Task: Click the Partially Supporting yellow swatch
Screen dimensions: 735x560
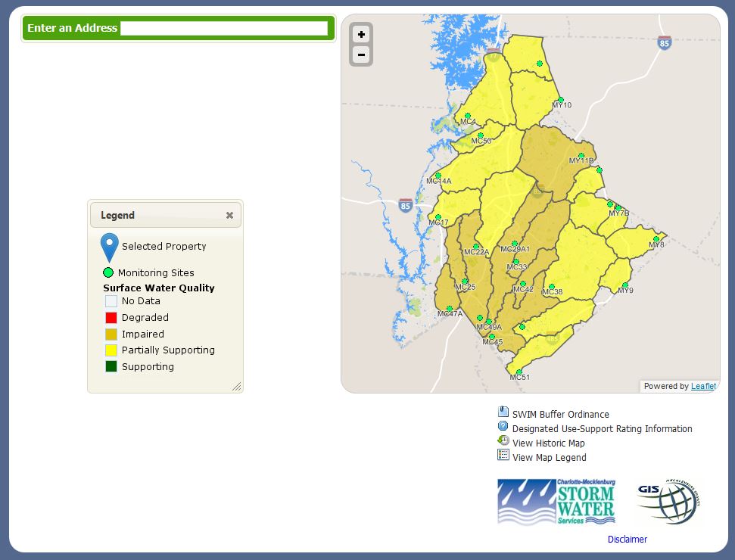Action: [x=111, y=350]
